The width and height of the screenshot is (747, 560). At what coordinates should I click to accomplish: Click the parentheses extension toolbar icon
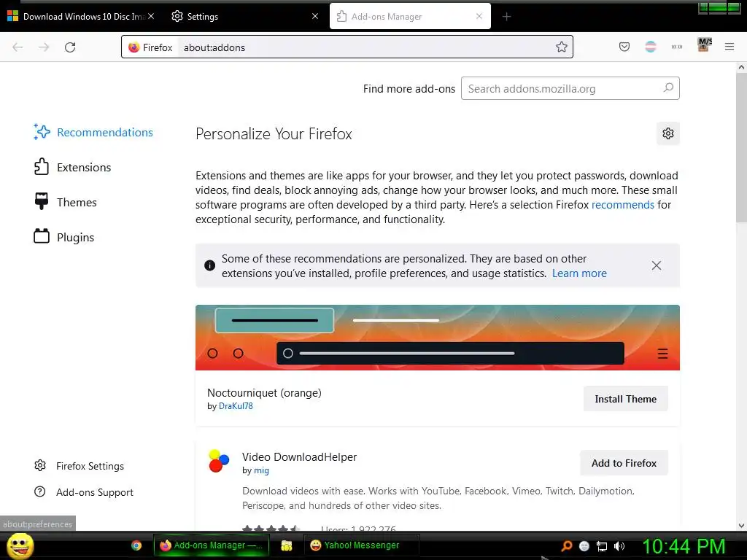[676, 47]
